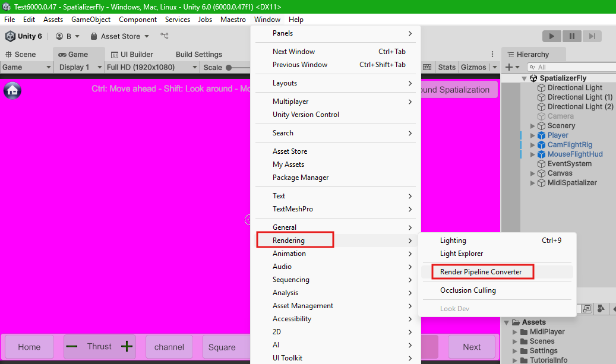Image resolution: width=616 pixels, height=364 pixels.
Task: Expand the Audio submenu
Action: coord(336,267)
